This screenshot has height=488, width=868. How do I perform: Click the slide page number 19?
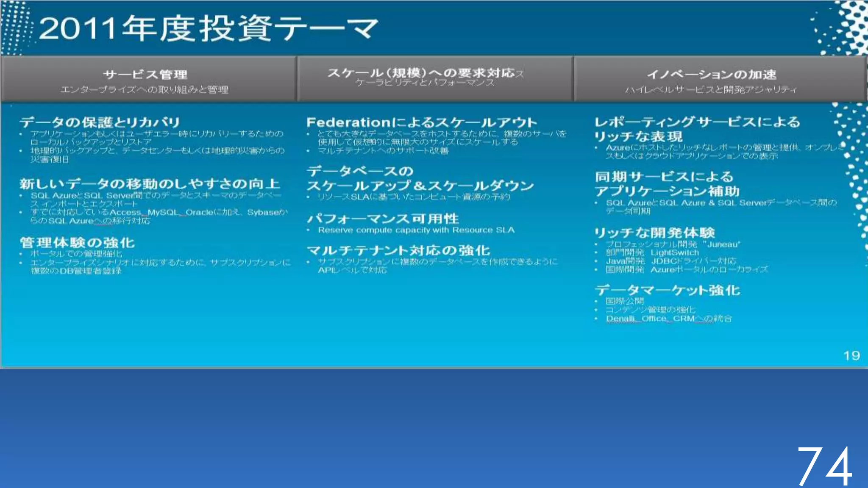[851, 355]
